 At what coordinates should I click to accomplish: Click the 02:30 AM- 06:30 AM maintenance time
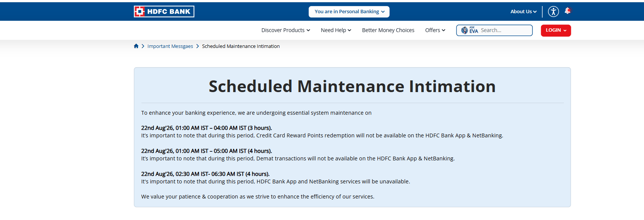(205, 174)
